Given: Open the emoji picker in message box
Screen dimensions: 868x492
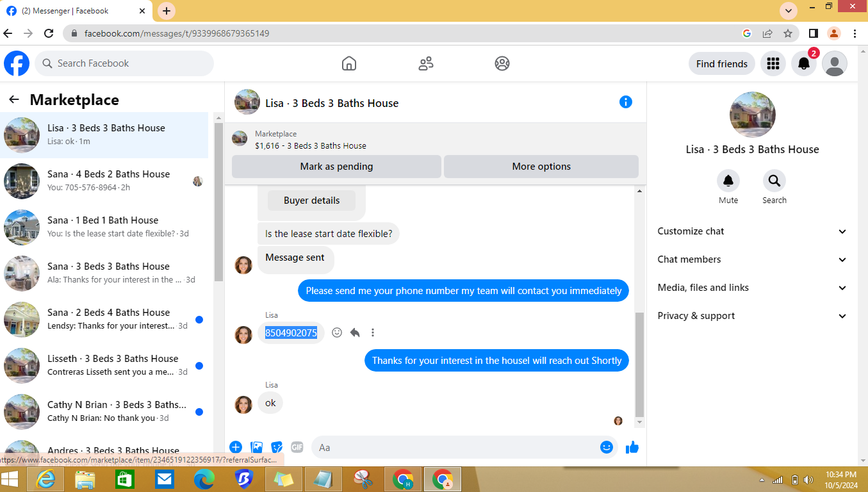Looking at the screenshot, I should (x=607, y=447).
